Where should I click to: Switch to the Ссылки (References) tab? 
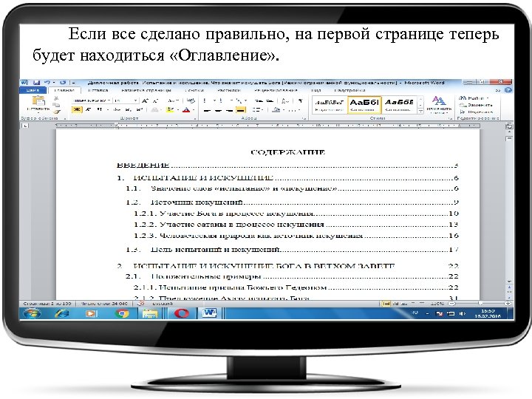tap(194, 90)
